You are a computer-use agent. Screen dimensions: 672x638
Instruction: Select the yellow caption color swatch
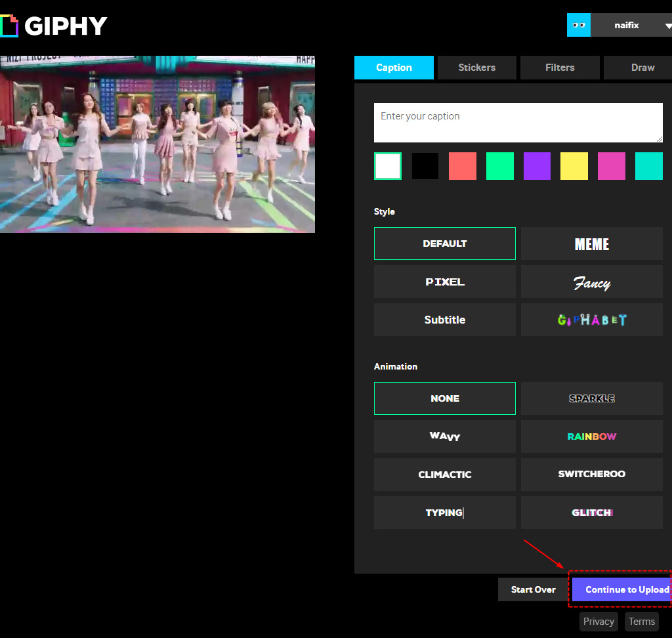(574, 166)
